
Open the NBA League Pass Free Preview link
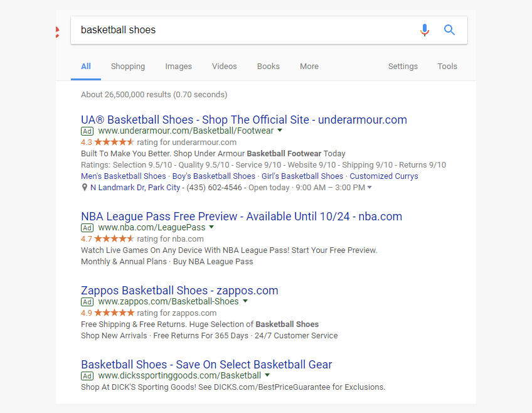pyautogui.click(x=242, y=217)
